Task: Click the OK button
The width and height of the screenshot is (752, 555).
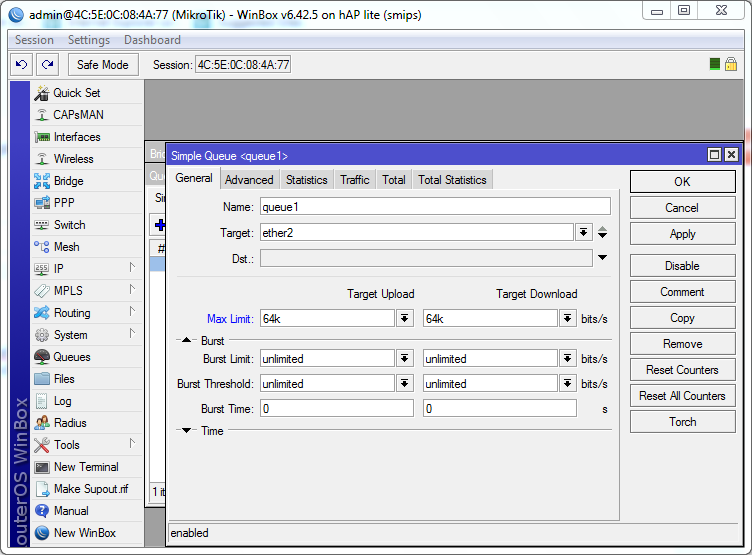Action: (x=682, y=182)
